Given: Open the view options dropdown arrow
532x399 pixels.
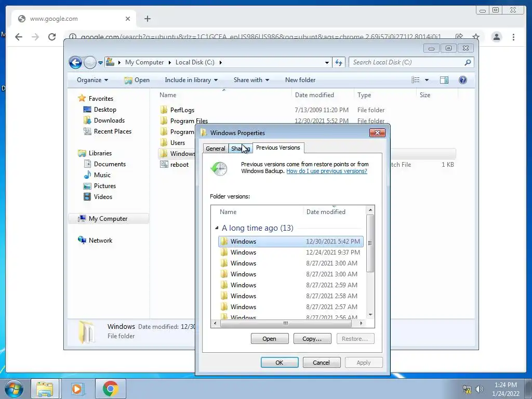Looking at the screenshot, I should (427, 80).
